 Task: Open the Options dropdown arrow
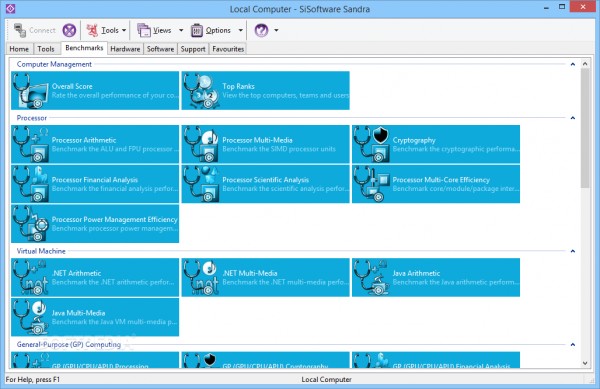(241, 30)
